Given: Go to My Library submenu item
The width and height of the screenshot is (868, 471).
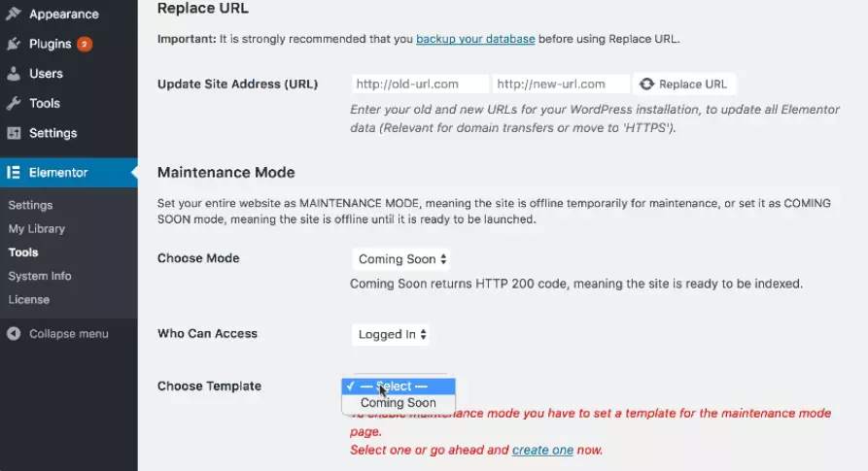Looking at the screenshot, I should 36,229.
